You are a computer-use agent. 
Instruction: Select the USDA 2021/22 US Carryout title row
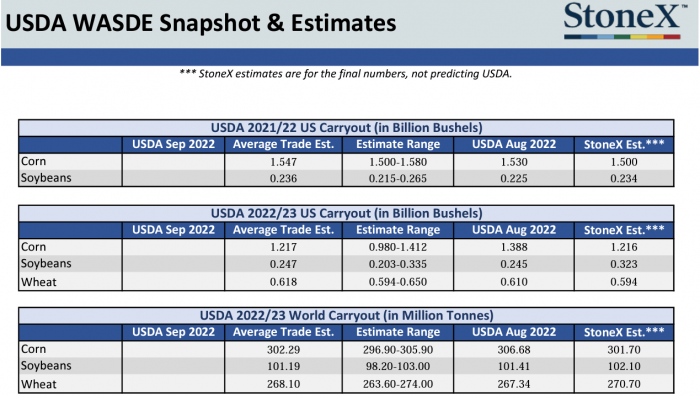click(x=346, y=128)
